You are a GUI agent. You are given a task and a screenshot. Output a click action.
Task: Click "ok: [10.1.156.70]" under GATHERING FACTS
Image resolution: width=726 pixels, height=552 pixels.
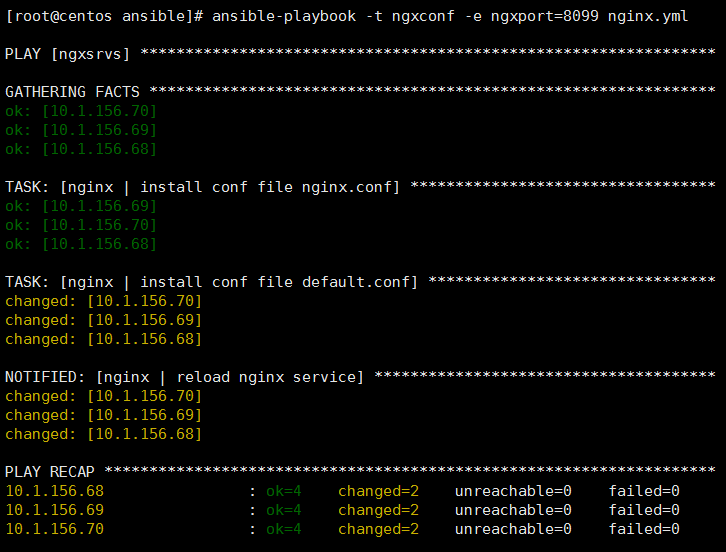pos(81,111)
